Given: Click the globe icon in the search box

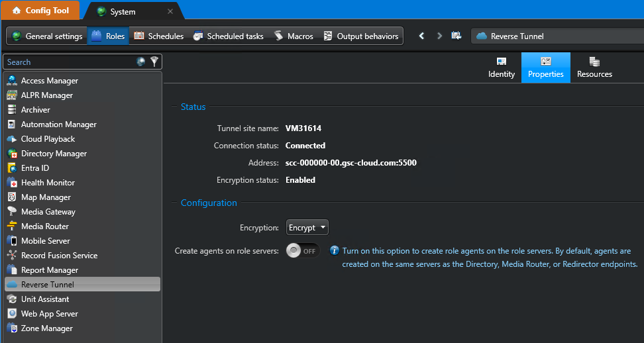Looking at the screenshot, I should click(x=141, y=62).
